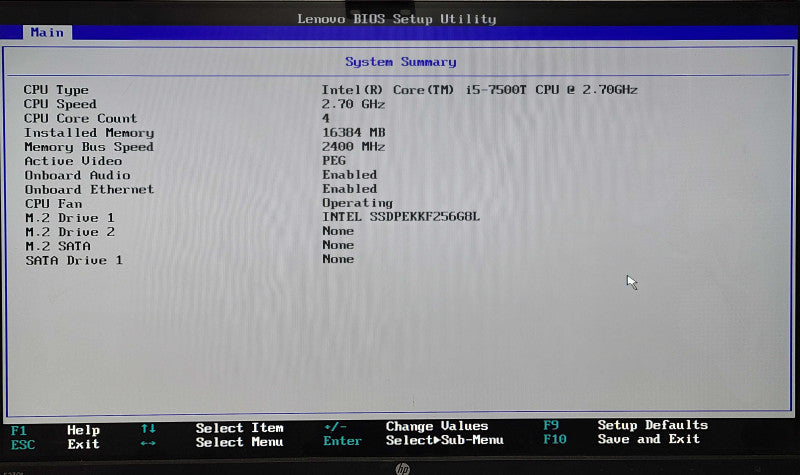Select the CPU Fan label
The height and width of the screenshot is (475, 800).
pos(54,204)
